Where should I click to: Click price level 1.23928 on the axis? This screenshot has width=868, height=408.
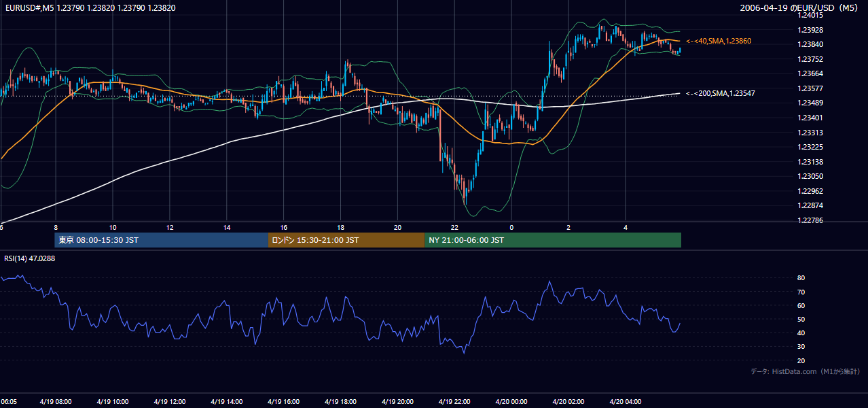click(x=812, y=30)
